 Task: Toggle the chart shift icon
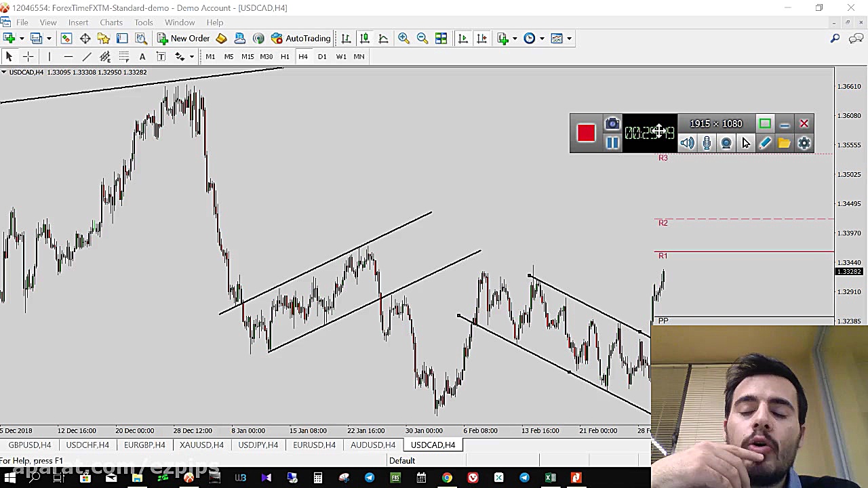click(x=481, y=39)
